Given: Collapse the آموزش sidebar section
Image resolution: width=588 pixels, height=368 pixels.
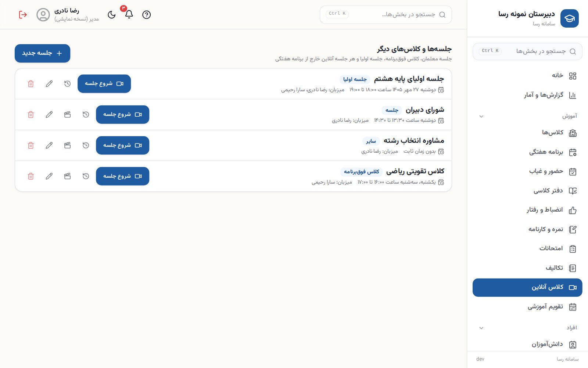Looking at the screenshot, I should [481, 116].
